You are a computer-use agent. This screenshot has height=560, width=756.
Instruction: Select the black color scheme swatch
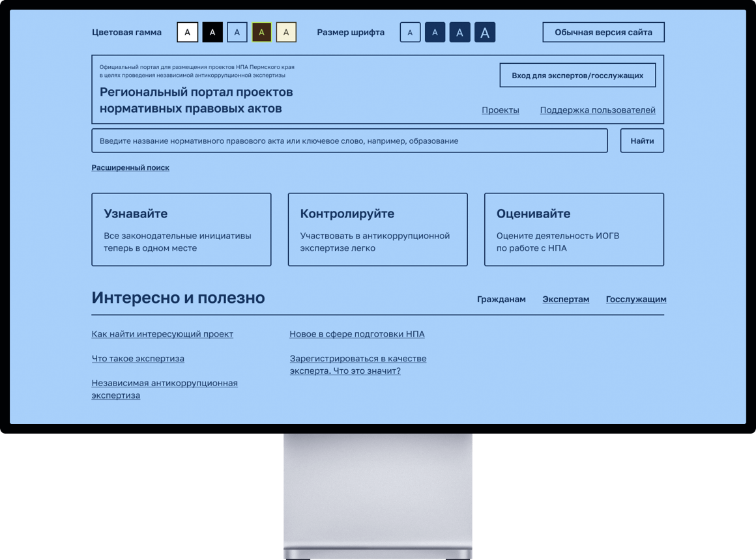pyautogui.click(x=212, y=32)
